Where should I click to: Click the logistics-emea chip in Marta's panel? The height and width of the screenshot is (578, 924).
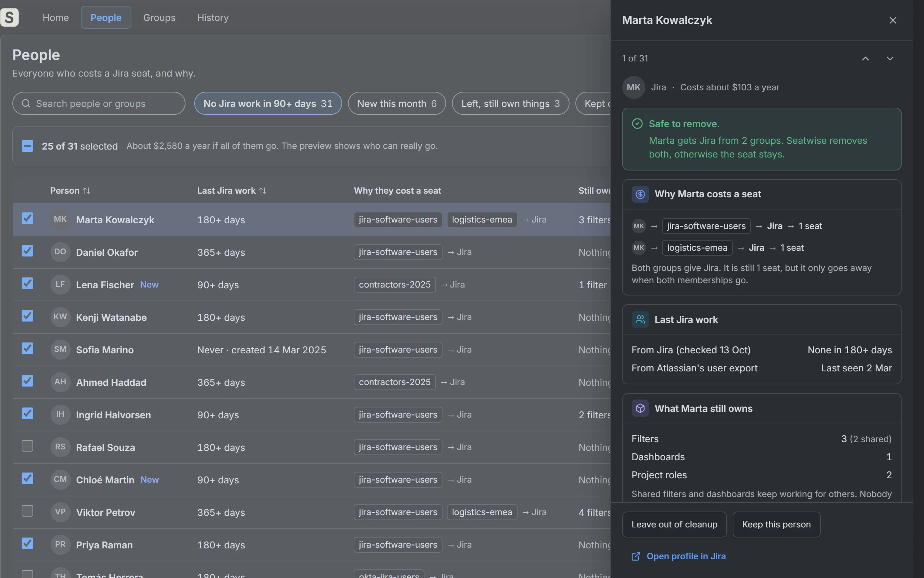point(697,248)
